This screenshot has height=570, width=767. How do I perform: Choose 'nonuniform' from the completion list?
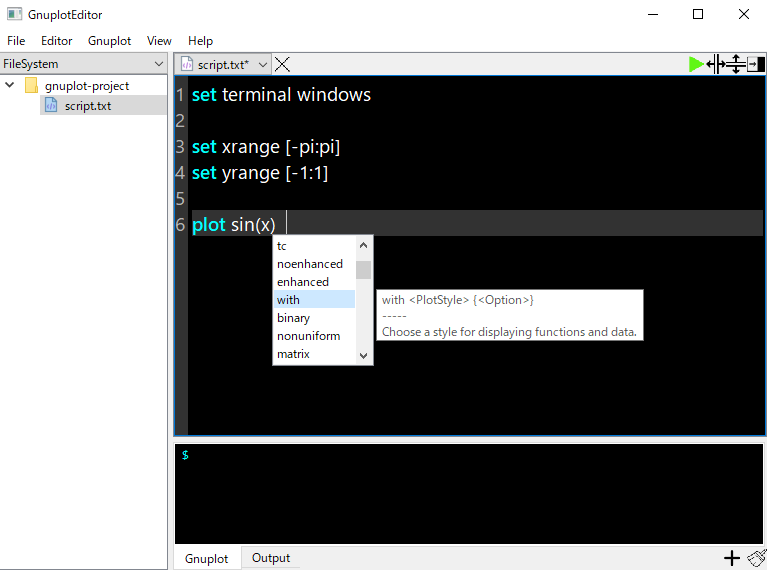tap(314, 336)
